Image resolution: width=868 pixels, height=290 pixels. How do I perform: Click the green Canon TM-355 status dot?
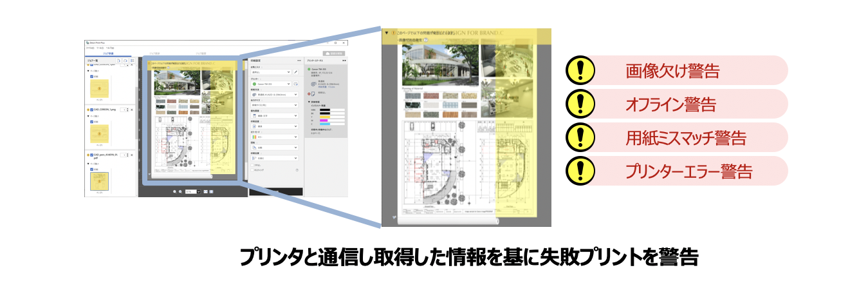(309, 70)
